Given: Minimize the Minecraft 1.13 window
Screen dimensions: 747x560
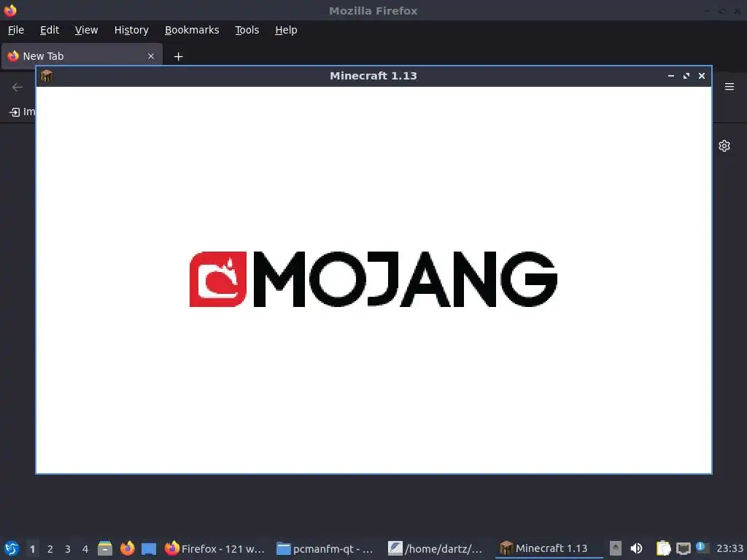Looking at the screenshot, I should (671, 76).
